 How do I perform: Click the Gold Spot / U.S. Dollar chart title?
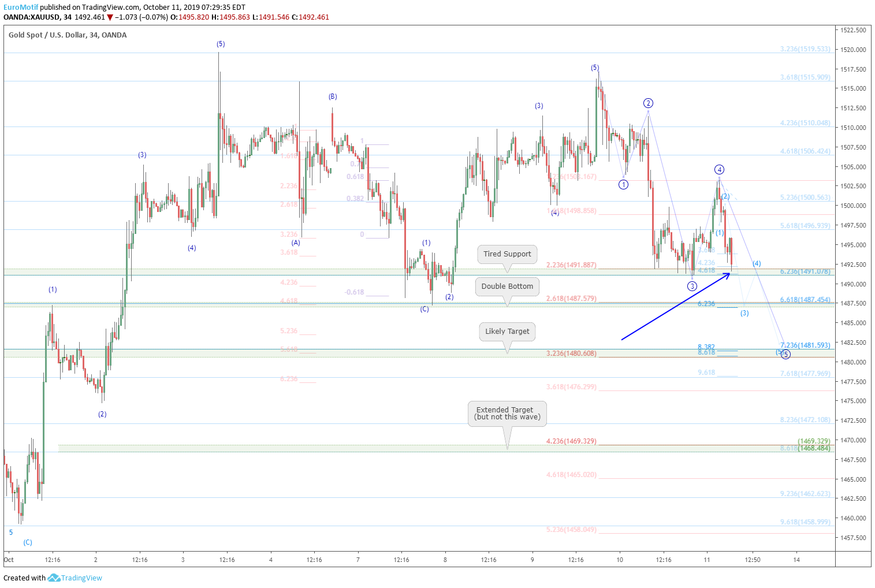(68, 35)
